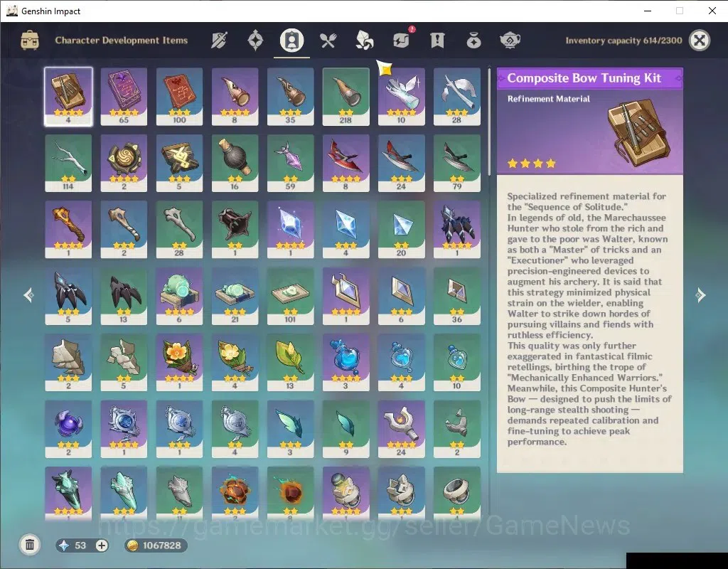
Task: Click the inventory list scrollbar
Action: coord(489,122)
